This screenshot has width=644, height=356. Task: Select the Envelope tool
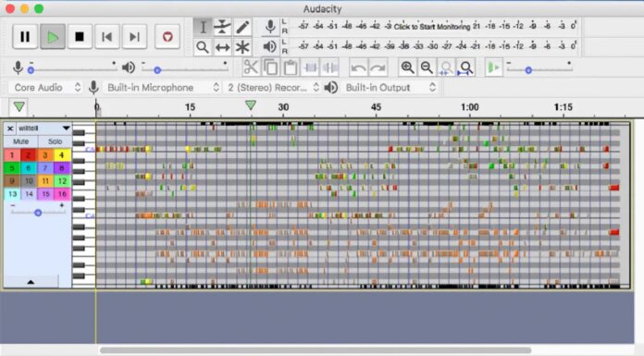(222, 27)
